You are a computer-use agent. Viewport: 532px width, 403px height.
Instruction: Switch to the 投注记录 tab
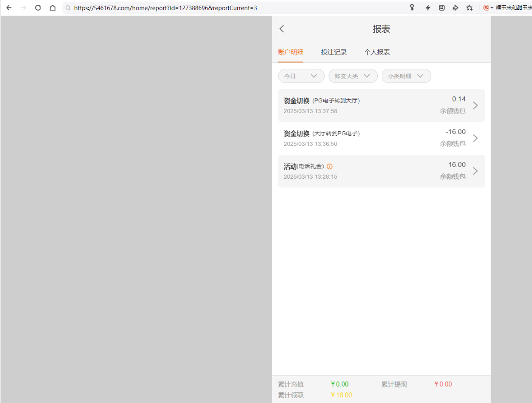coord(334,52)
